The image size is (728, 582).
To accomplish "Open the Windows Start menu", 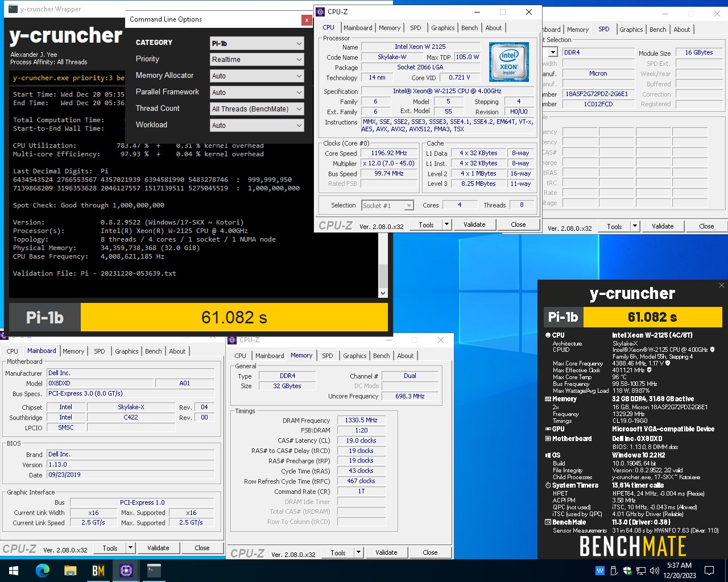I will click(13, 570).
